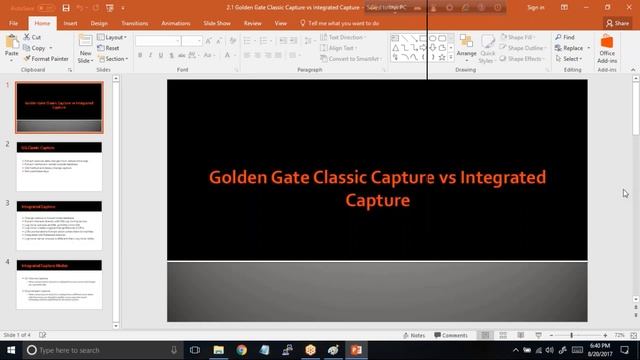This screenshot has height=360, width=640.
Task: Expand the Section dropdown
Action: pyautogui.click(x=113, y=59)
